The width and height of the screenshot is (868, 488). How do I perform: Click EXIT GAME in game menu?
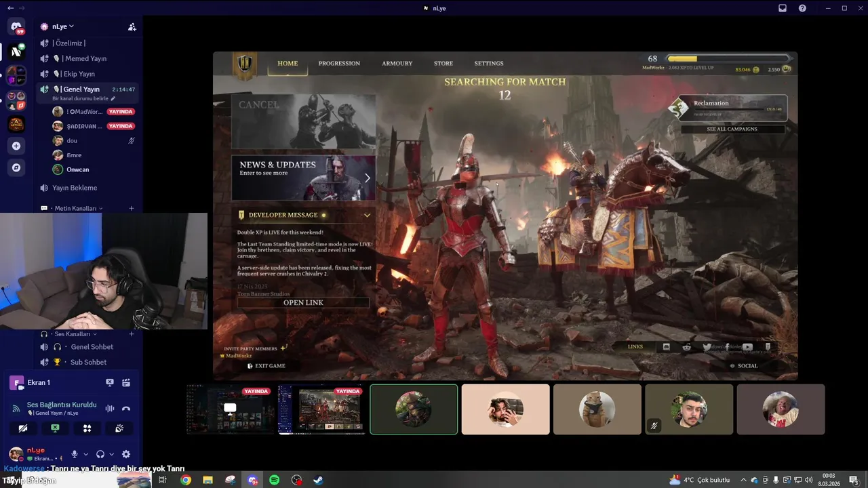[x=267, y=366]
